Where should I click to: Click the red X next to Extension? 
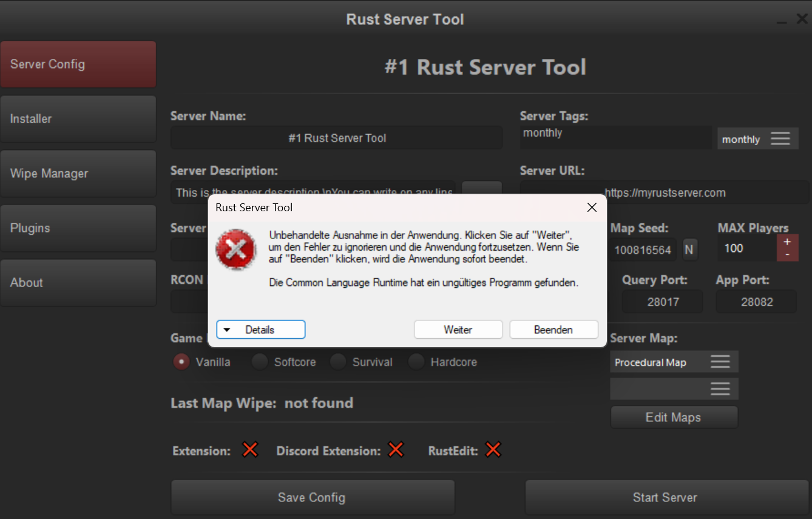coord(250,450)
